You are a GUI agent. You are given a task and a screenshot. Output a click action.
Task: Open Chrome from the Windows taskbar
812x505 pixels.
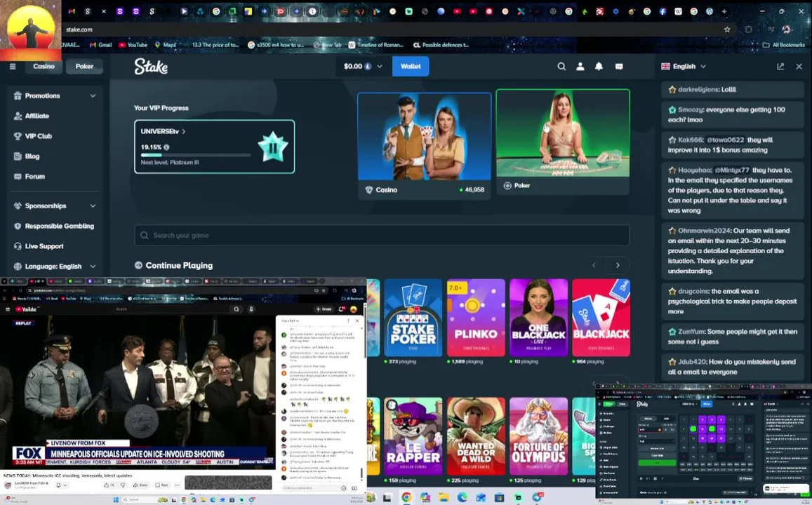pos(406,497)
